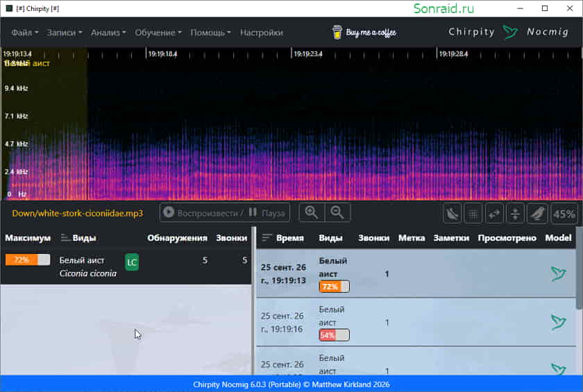This screenshot has width=583, height=392.
Task: Select the 72% maximum confidence bar in summary
Action: click(28, 259)
